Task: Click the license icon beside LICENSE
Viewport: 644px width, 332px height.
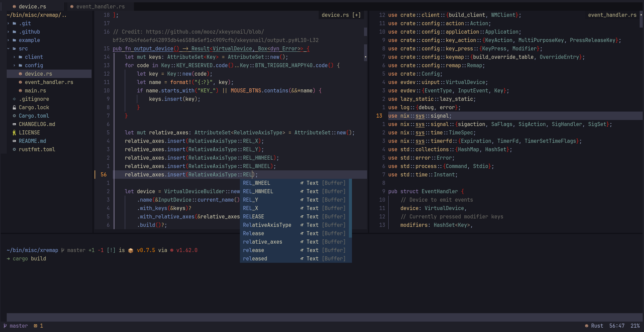Action: tap(14, 132)
